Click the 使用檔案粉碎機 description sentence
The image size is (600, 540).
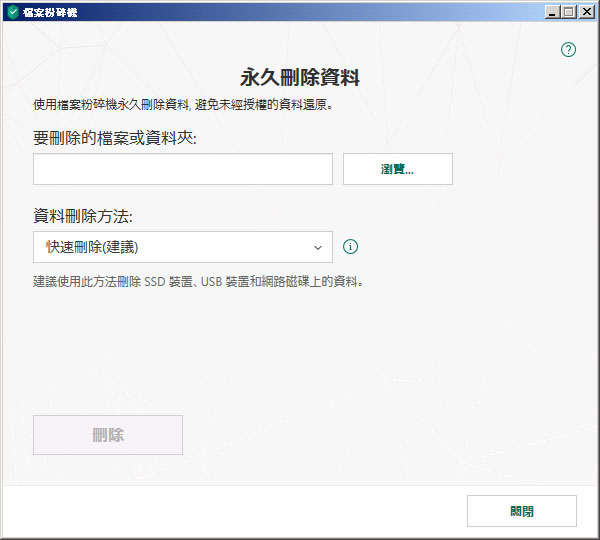point(183,104)
